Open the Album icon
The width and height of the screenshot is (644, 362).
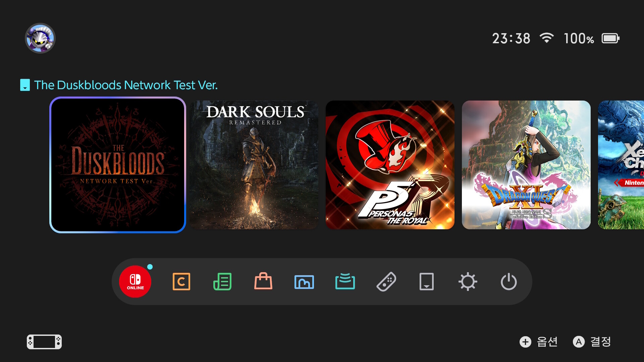pyautogui.click(x=304, y=282)
